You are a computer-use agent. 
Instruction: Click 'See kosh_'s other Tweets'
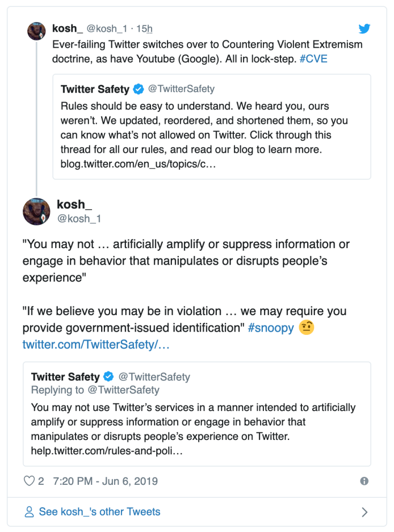tap(99, 512)
